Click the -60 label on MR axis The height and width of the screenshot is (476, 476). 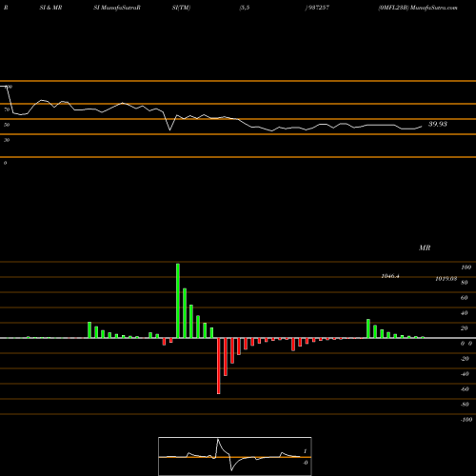[x=465, y=389]
